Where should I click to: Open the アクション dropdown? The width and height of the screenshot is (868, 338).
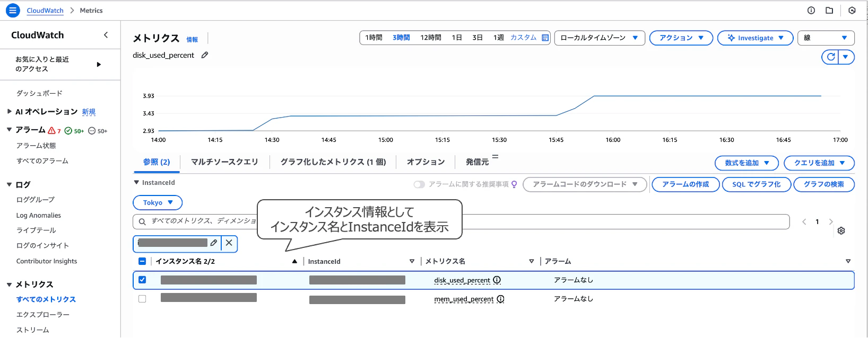click(681, 38)
